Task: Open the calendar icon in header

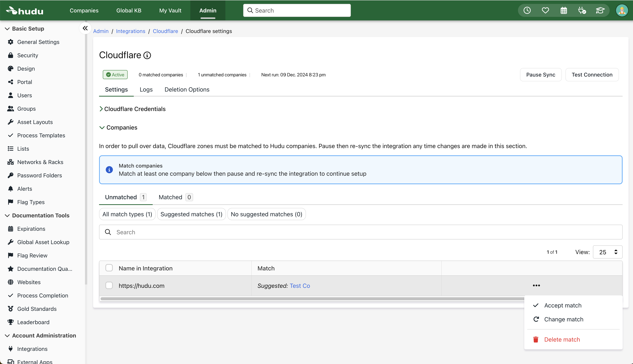Action: [x=563, y=11]
